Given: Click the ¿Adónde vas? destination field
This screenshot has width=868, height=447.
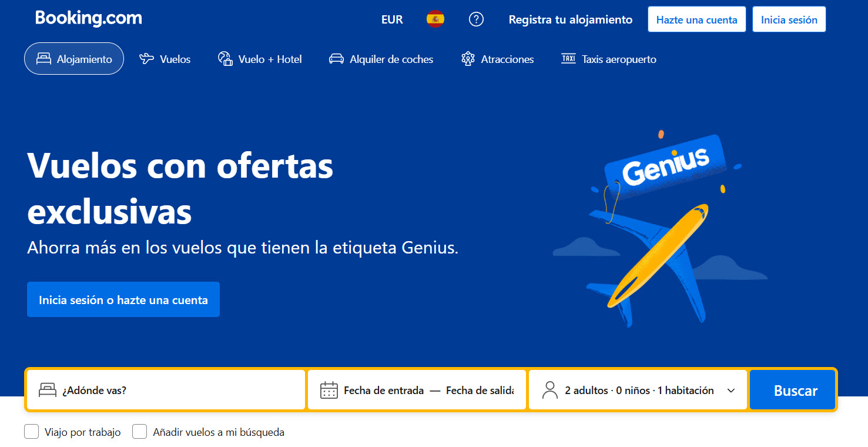Looking at the screenshot, I should (166, 390).
